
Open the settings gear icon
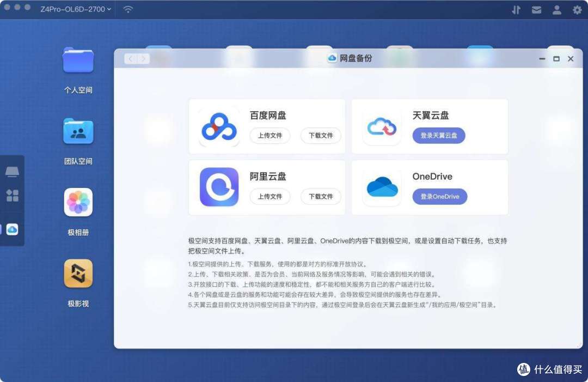click(x=577, y=10)
